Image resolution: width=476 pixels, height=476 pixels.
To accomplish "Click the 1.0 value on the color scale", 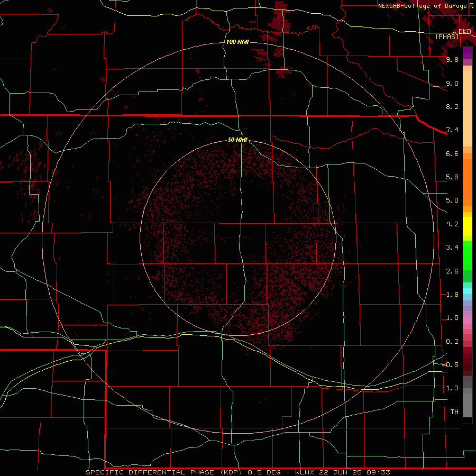I will click(x=452, y=318).
